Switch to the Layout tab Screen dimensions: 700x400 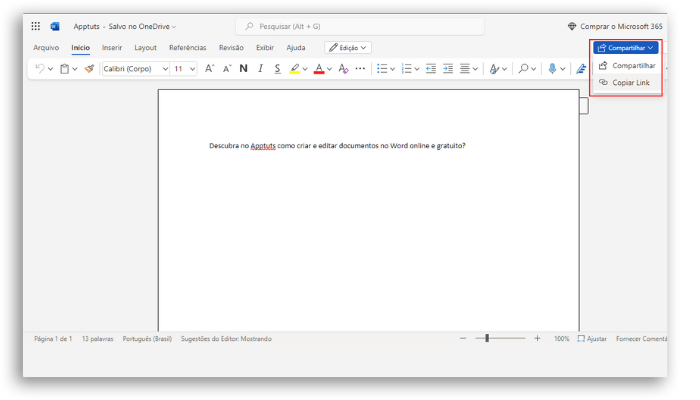click(x=146, y=48)
